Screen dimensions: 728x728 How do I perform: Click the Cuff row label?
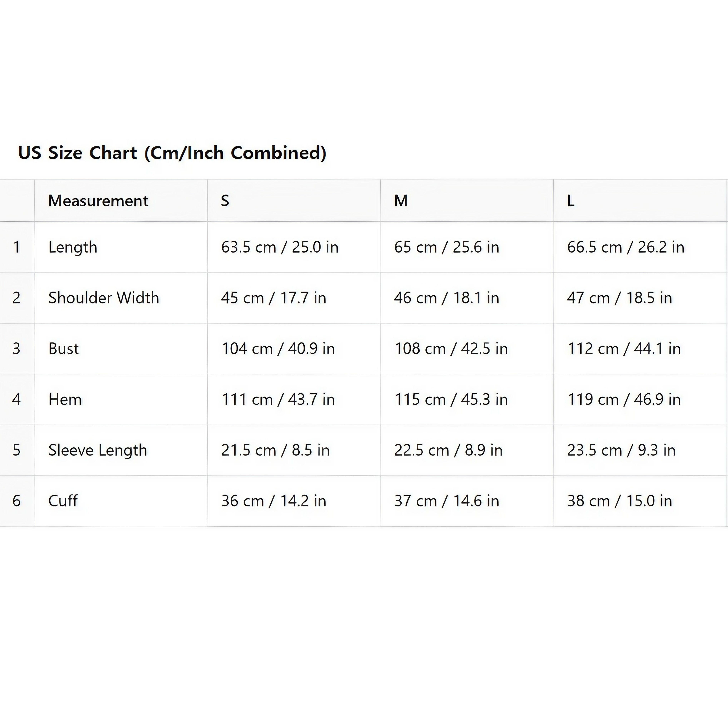click(63, 501)
